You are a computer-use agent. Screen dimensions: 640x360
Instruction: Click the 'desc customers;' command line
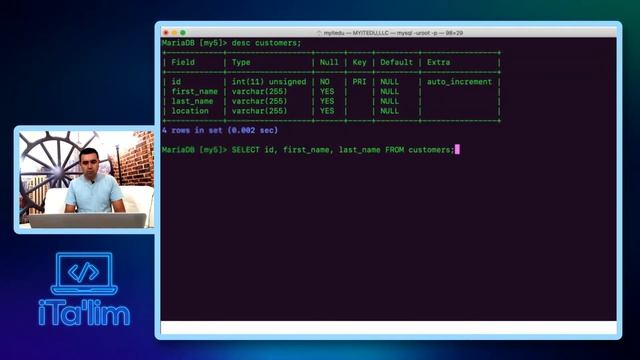(231, 43)
